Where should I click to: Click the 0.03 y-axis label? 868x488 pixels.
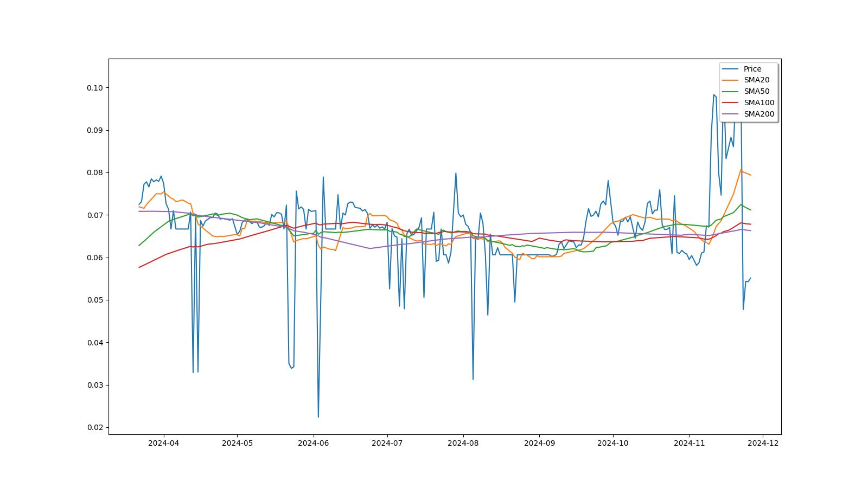pos(95,385)
